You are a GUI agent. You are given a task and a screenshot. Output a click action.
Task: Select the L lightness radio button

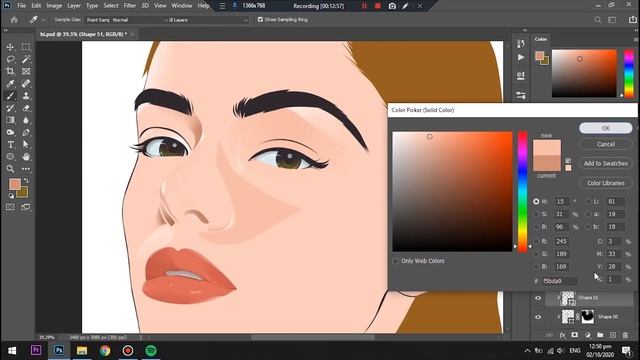tap(588, 202)
